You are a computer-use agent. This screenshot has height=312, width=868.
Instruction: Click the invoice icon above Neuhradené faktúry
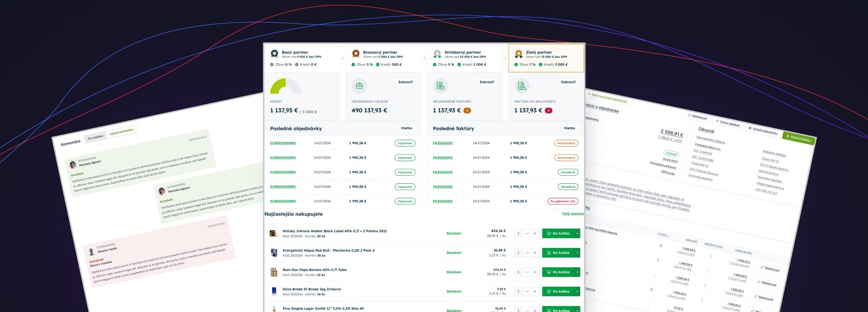pos(440,86)
